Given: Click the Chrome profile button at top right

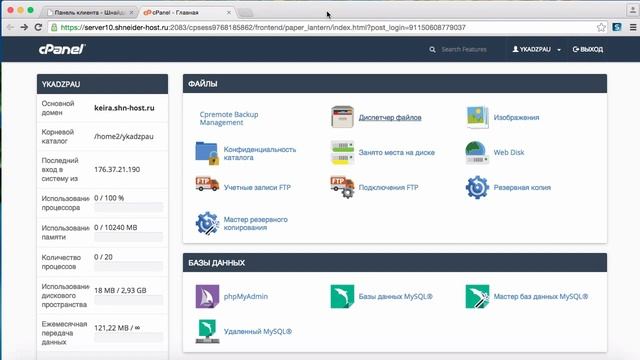Looking at the screenshot, I should click(633, 10).
